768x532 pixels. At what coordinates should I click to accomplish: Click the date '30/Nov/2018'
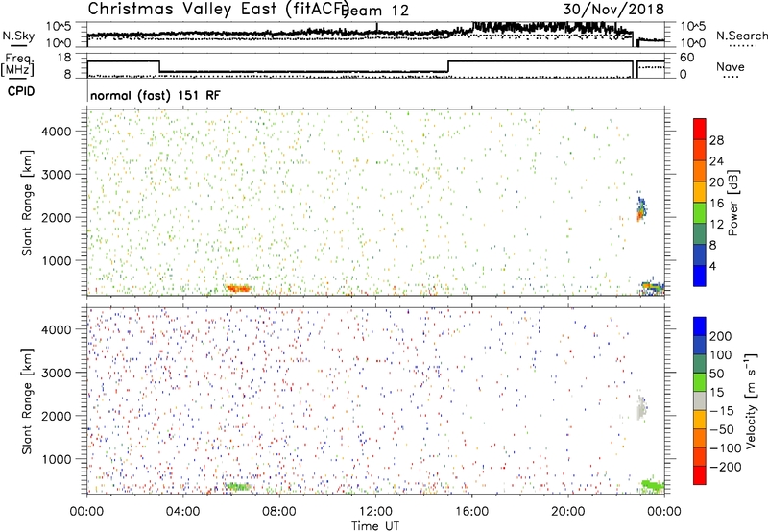click(613, 9)
